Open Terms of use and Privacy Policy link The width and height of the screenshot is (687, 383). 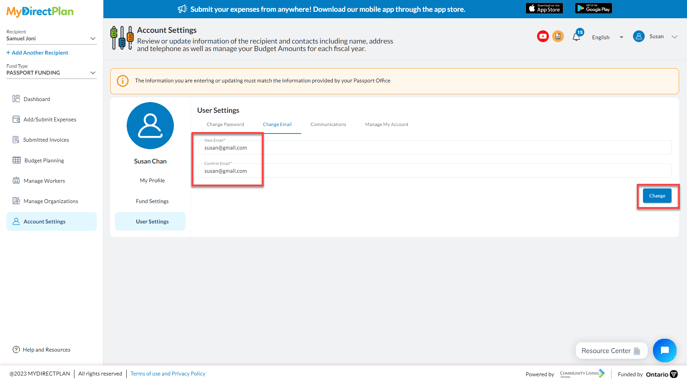pyautogui.click(x=168, y=374)
